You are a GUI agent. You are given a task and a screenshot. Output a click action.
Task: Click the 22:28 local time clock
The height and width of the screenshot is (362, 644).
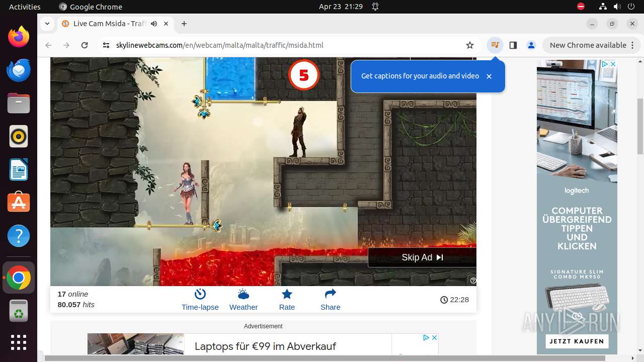pos(454,300)
